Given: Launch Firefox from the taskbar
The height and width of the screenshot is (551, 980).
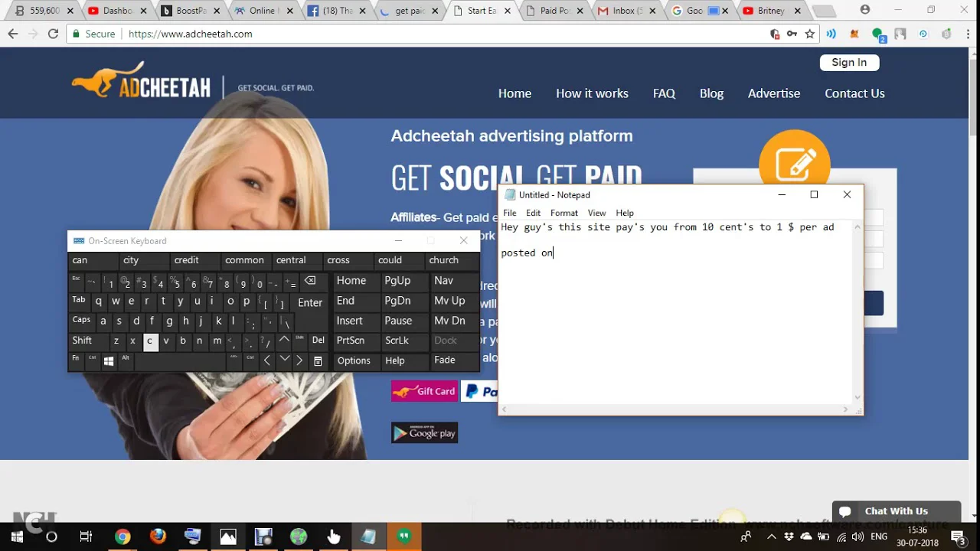Looking at the screenshot, I should [158, 536].
